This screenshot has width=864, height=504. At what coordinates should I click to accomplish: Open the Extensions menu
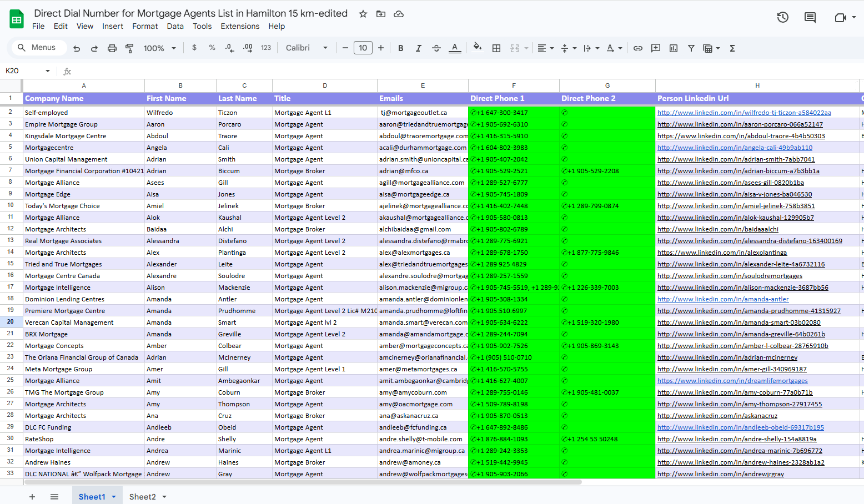240,26
